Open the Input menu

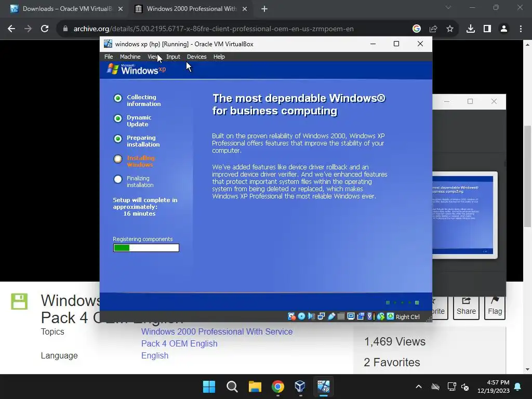tap(173, 57)
